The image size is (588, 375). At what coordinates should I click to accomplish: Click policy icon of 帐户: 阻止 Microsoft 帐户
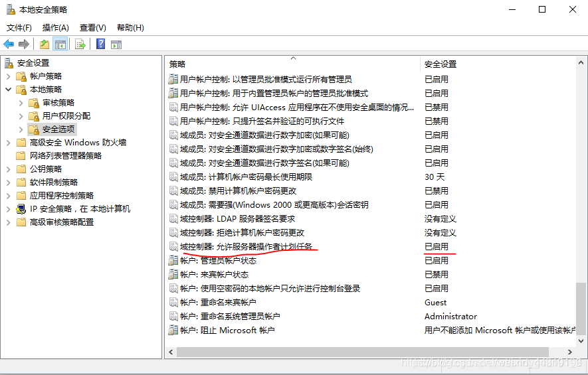tap(173, 330)
